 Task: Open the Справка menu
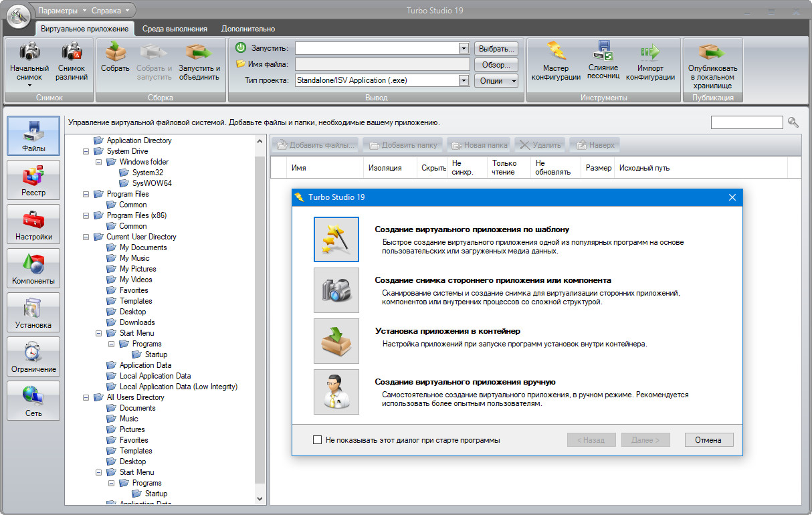pos(110,11)
